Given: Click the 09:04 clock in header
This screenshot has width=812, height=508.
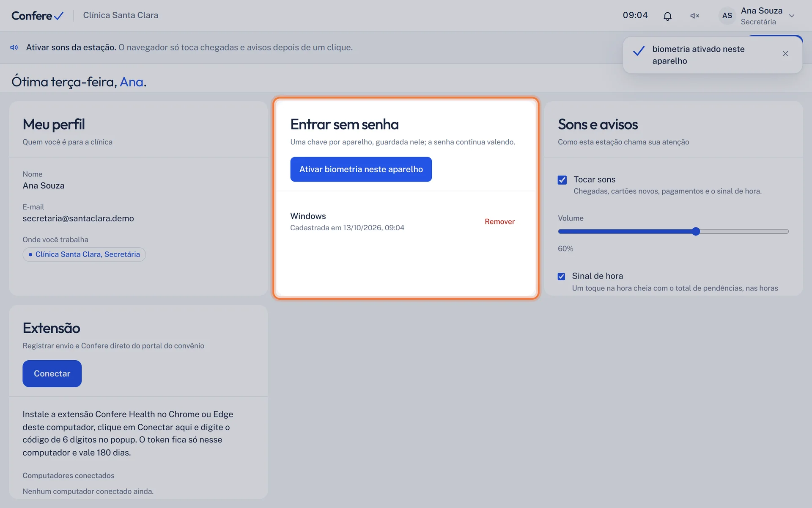Looking at the screenshot, I should click(635, 15).
